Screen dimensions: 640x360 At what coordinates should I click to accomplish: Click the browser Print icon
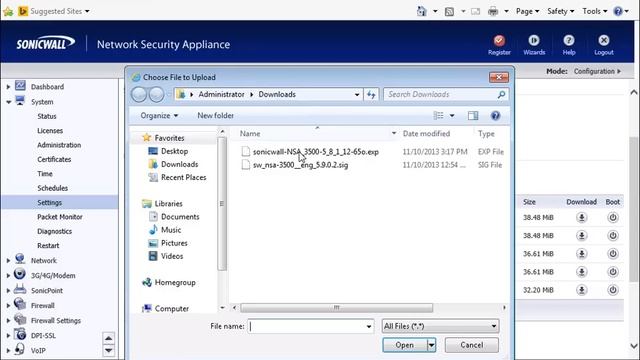click(493, 11)
